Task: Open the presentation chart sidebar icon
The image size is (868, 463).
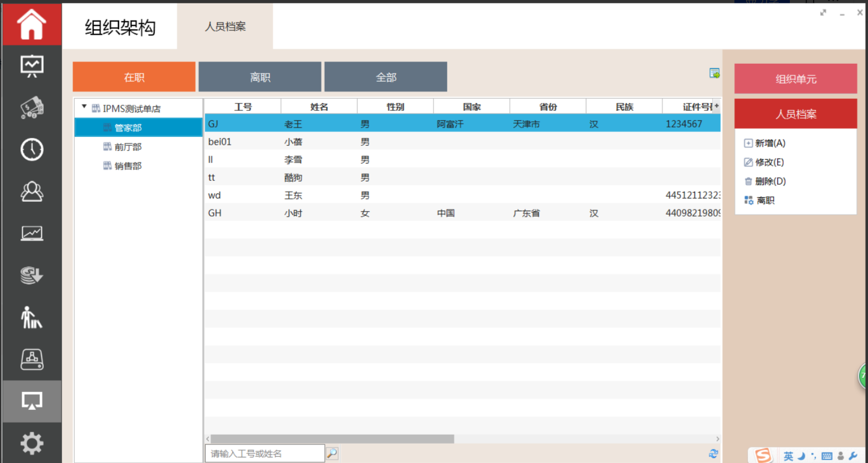Action: 32,66
